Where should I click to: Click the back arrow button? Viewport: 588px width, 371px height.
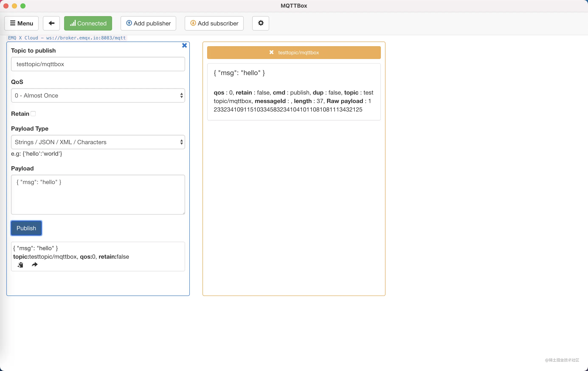51,23
